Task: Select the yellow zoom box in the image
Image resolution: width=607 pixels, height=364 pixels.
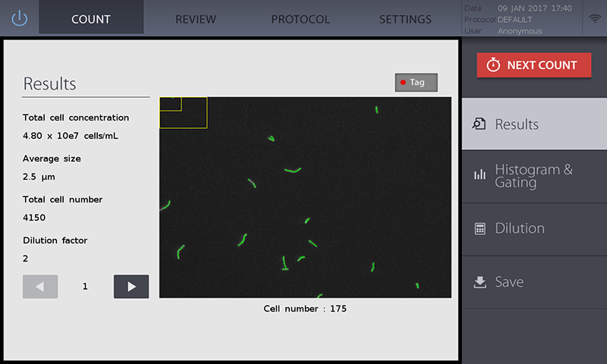Action: (184, 112)
